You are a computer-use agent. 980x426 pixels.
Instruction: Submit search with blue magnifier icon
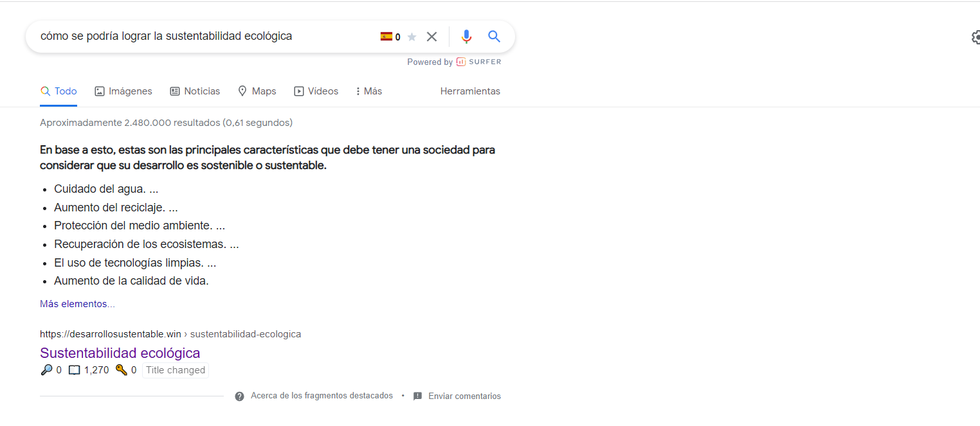494,37
